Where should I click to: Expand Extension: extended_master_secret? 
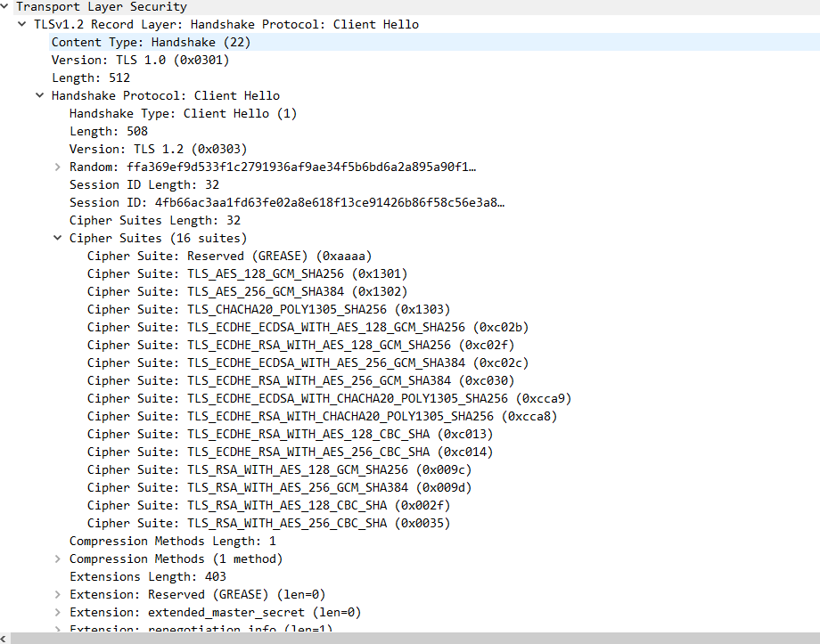pos(58,612)
